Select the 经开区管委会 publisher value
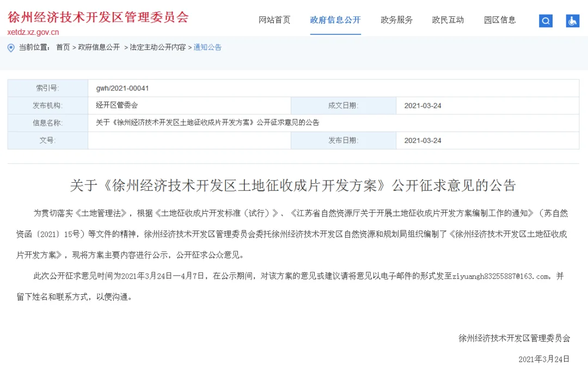This screenshot has height=372, width=588. pyautogui.click(x=117, y=106)
